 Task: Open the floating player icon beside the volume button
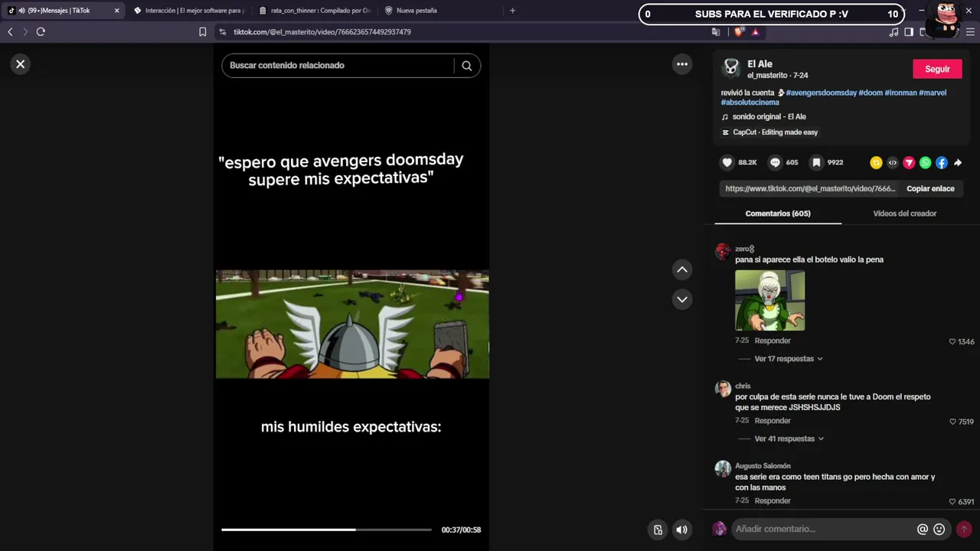coord(658,530)
